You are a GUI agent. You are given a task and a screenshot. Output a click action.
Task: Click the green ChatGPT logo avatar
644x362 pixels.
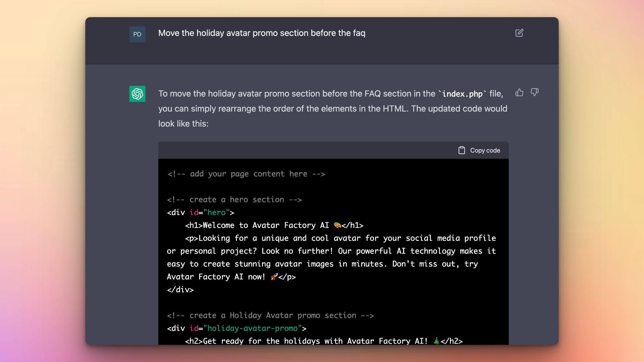[x=137, y=94]
